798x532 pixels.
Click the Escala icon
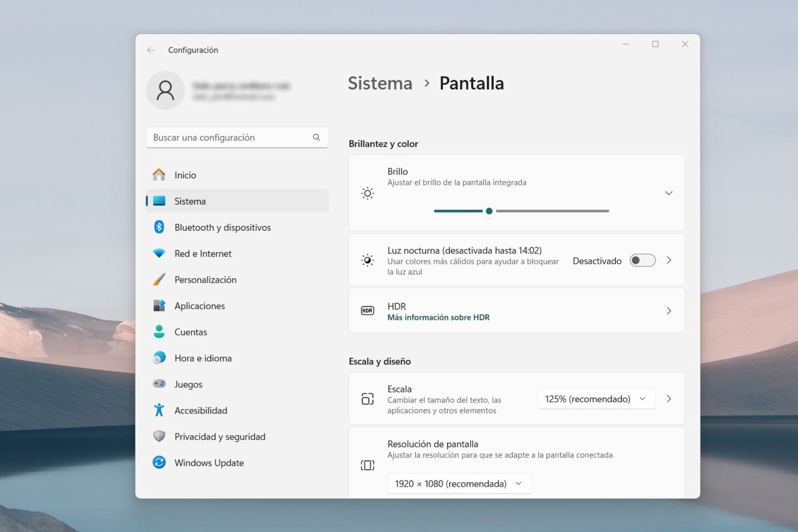pos(367,399)
